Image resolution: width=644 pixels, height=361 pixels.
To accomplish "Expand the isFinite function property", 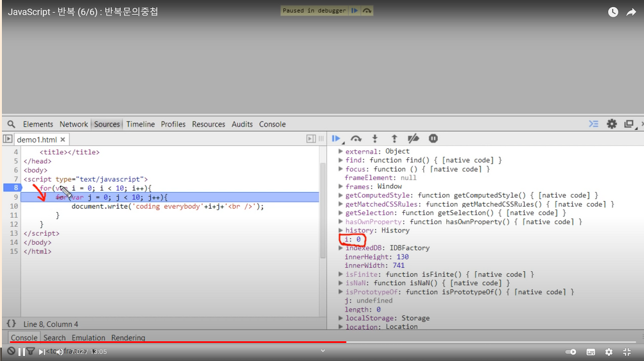I will (340, 274).
